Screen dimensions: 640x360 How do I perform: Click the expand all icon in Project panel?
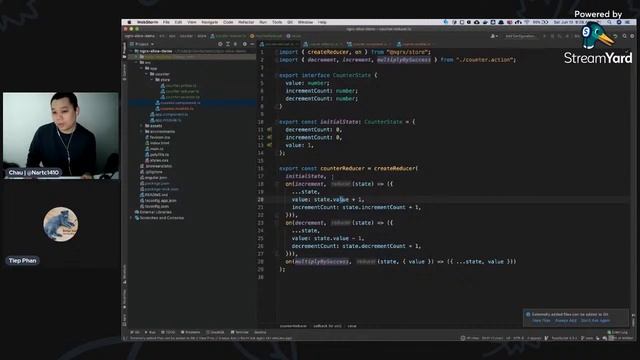tap(228, 44)
